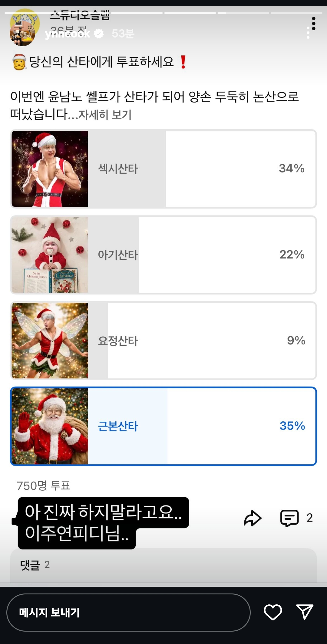This screenshot has height=644, width=327.
Task: Open the comments speech bubble icon
Action: 289,518
